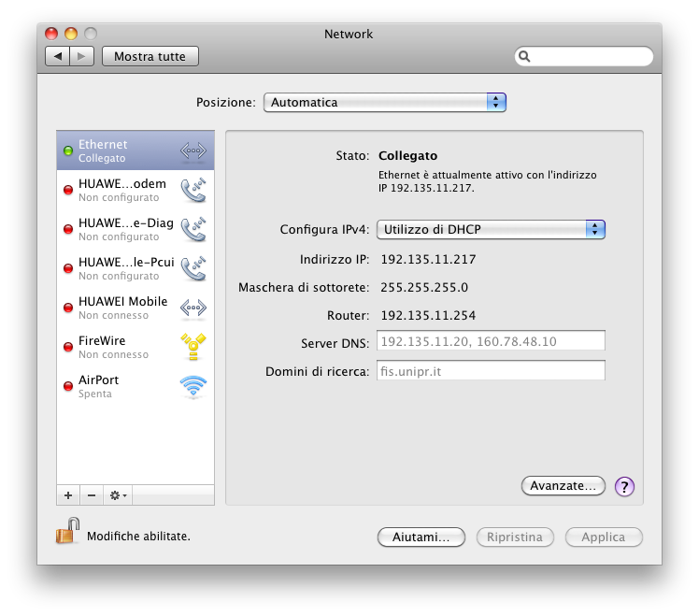Click the Avanzate... button
The image size is (699, 616).
point(563,486)
